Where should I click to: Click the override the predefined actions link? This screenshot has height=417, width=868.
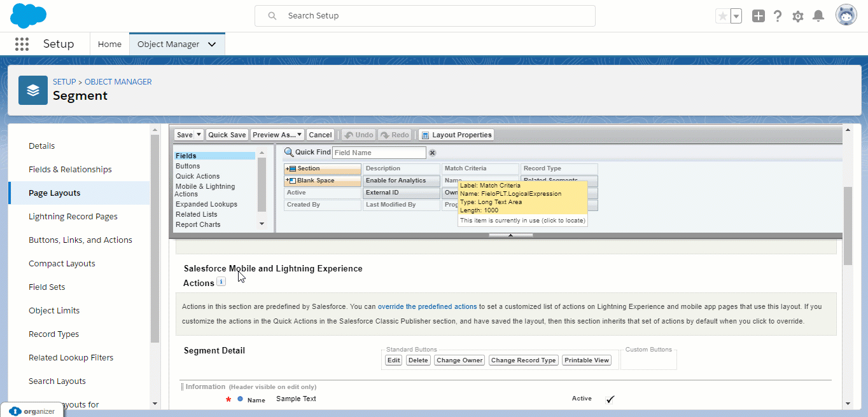pyautogui.click(x=427, y=306)
